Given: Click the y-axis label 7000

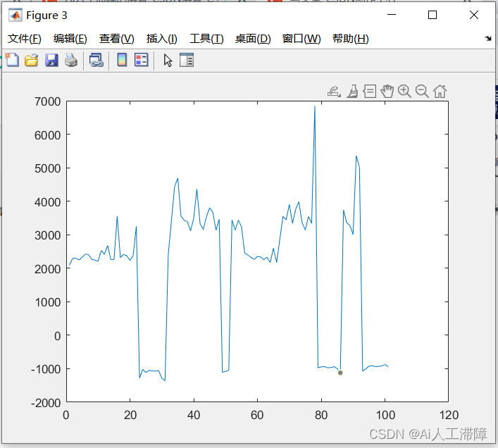Looking at the screenshot, I should 48,101.
